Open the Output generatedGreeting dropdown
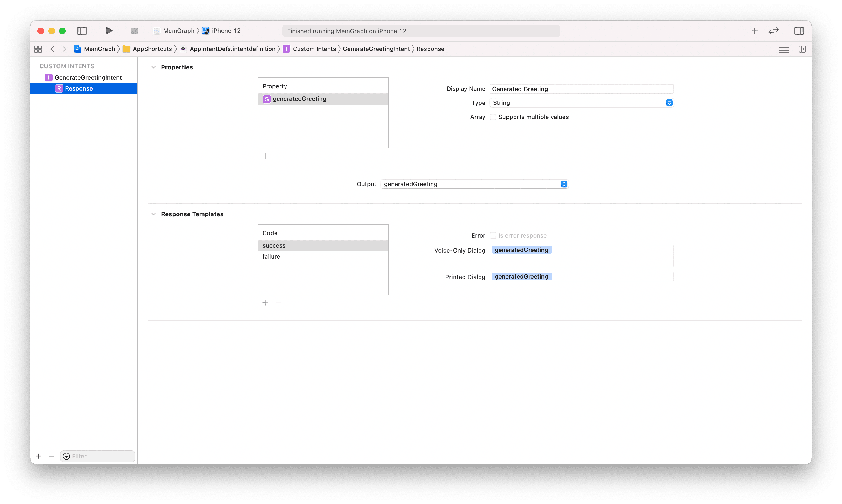Screen dimensions: 842x504 click(474, 184)
